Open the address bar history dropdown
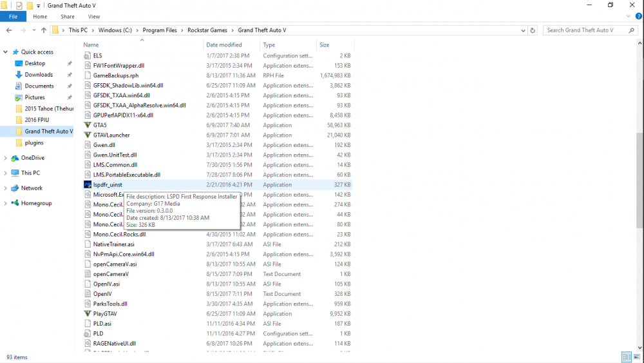This screenshot has width=644, height=363. pyautogui.click(x=523, y=30)
